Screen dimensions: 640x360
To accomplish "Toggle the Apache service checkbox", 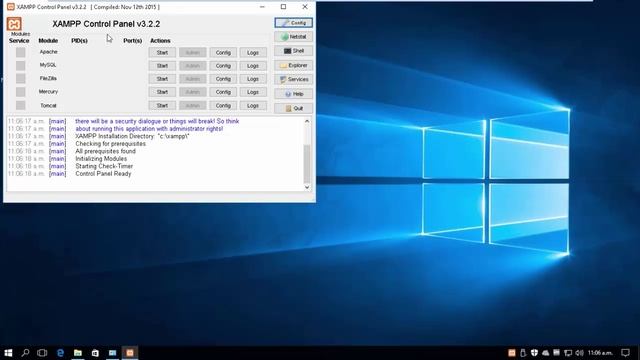I will tap(20, 52).
